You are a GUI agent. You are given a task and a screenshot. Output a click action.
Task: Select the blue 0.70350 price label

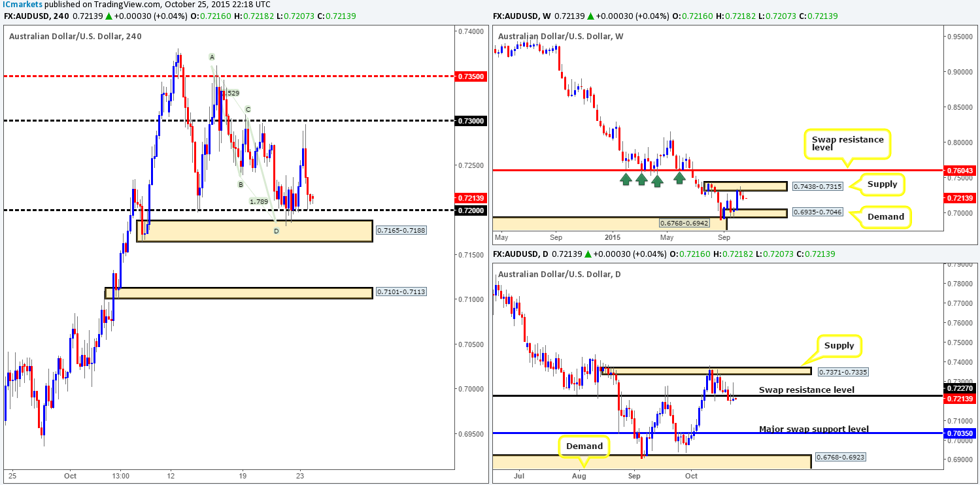click(x=961, y=433)
